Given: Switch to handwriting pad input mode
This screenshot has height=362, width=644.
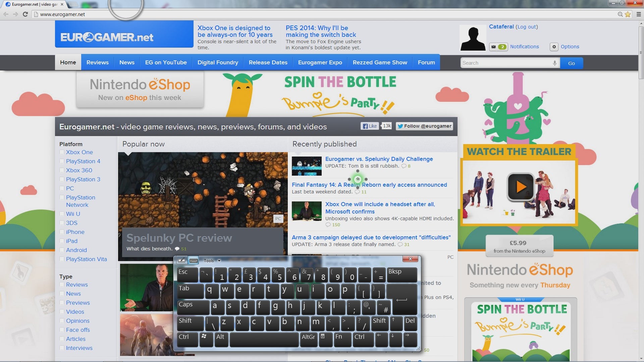Looking at the screenshot, I should 181,260.
